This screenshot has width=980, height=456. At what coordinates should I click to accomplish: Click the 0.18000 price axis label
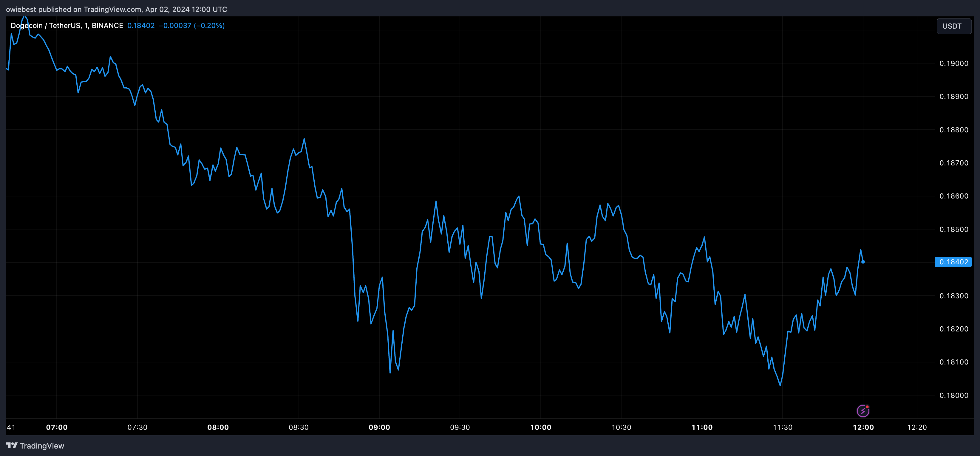coord(954,395)
